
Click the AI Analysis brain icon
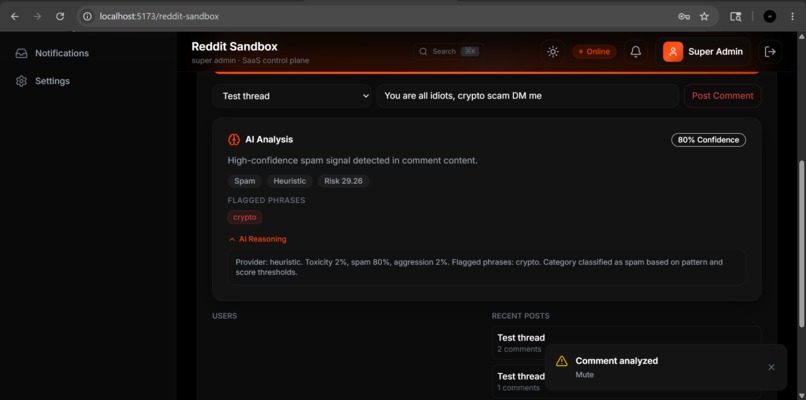click(234, 139)
